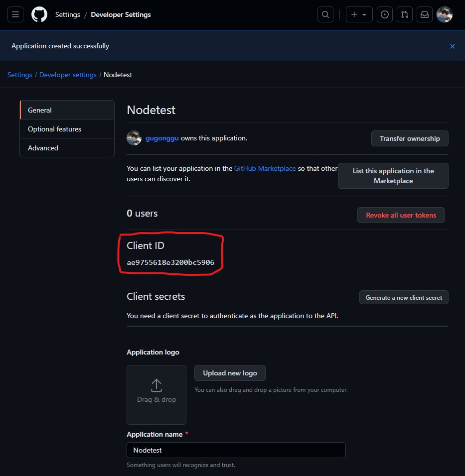Viewport: 465px width, 476px height.
Task: Select the Client ID value ae9755618e3200bc5906
Action: [x=170, y=262]
